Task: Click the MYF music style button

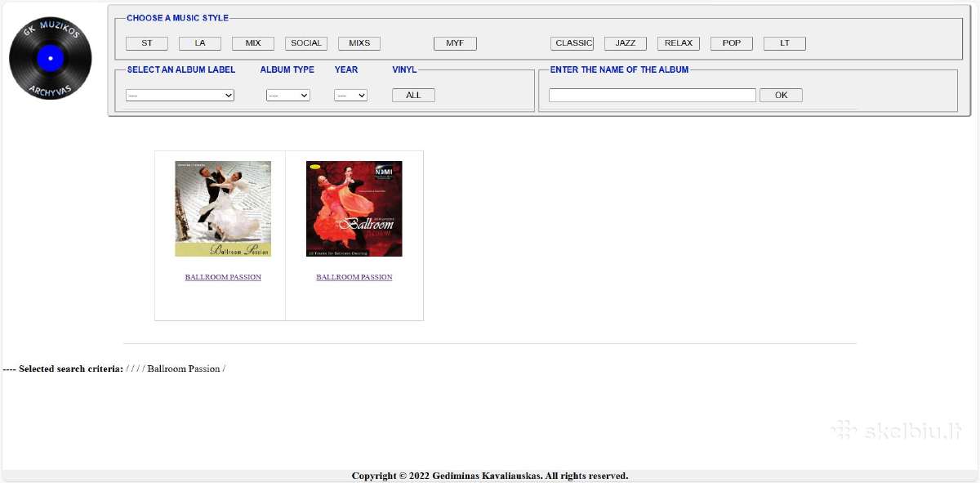Action: pyautogui.click(x=455, y=43)
